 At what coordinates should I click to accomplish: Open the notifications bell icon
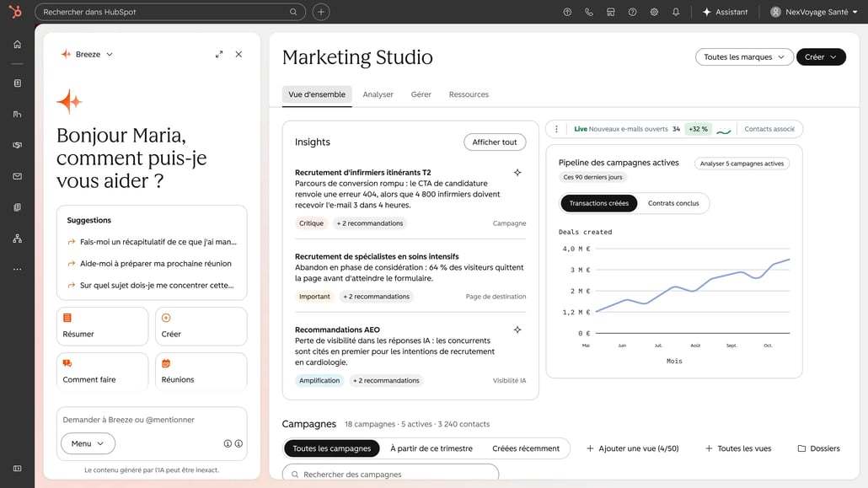click(x=676, y=12)
